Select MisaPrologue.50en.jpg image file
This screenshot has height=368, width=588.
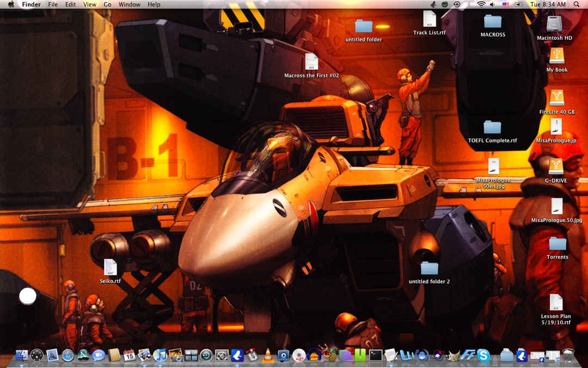[493, 166]
